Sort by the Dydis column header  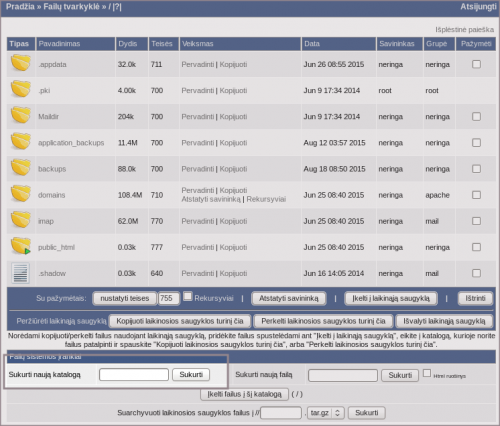(128, 44)
